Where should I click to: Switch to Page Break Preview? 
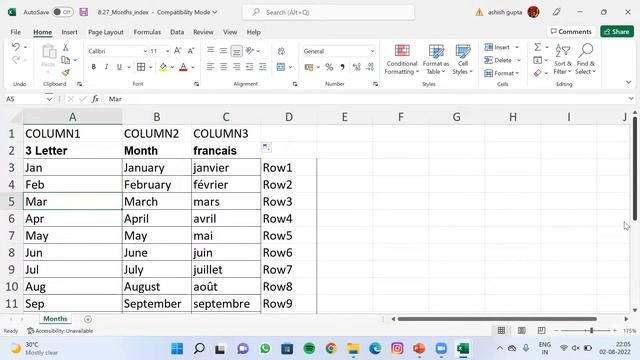(541, 330)
